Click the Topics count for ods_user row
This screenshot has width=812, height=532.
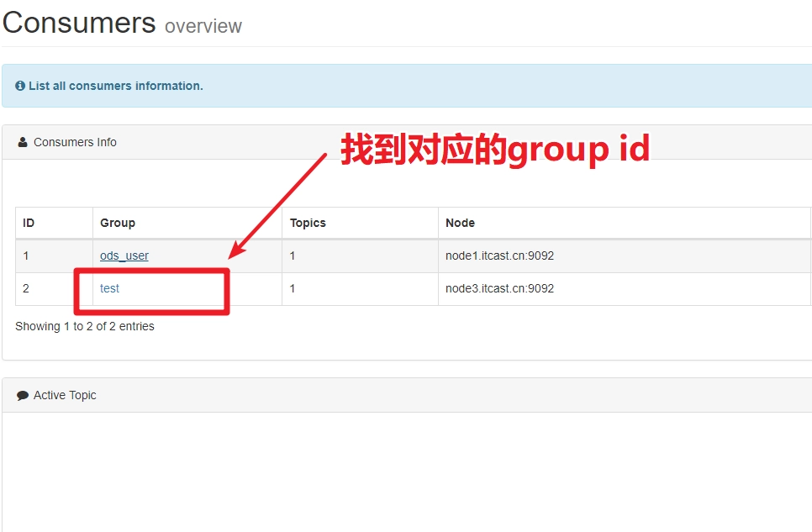coord(293,255)
